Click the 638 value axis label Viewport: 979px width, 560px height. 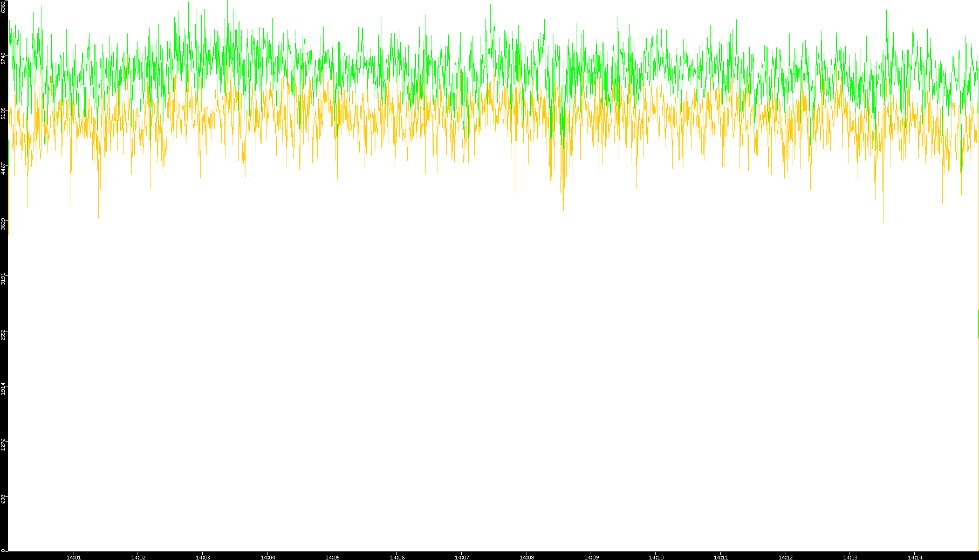(x=3, y=499)
